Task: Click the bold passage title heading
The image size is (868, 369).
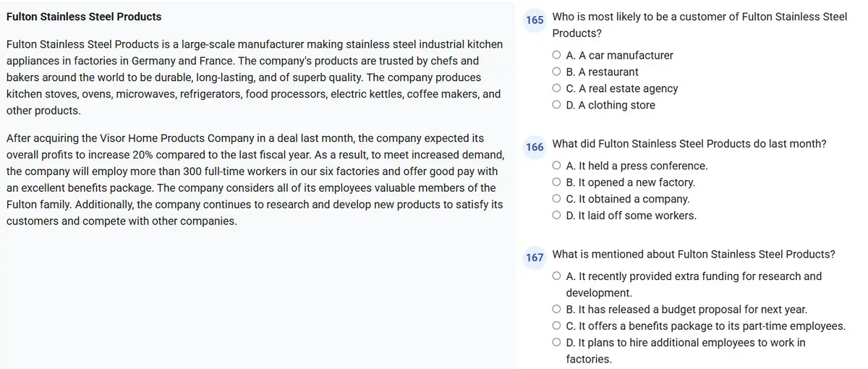Action: (84, 17)
